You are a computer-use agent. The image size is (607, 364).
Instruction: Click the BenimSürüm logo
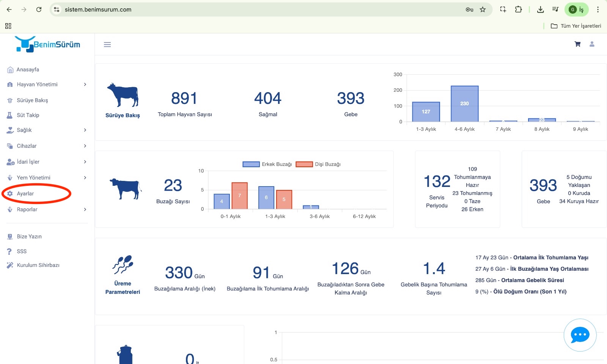[48, 44]
